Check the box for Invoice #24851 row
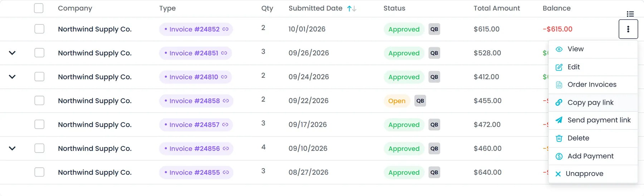The height and width of the screenshot is (196, 644). 39,53
